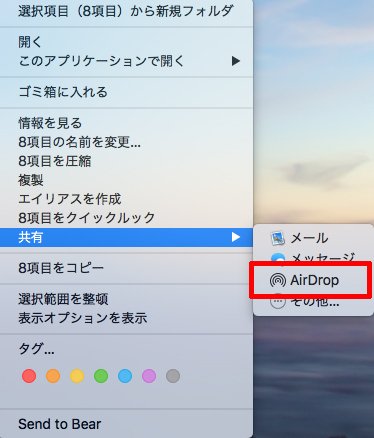
Task: Apply the blue tag color
Action: point(125,376)
